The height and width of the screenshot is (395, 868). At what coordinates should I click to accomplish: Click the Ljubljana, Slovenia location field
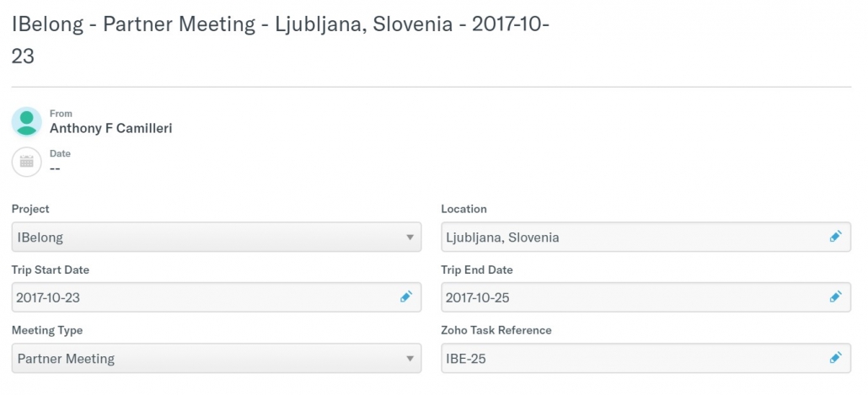tap(646, 237)
